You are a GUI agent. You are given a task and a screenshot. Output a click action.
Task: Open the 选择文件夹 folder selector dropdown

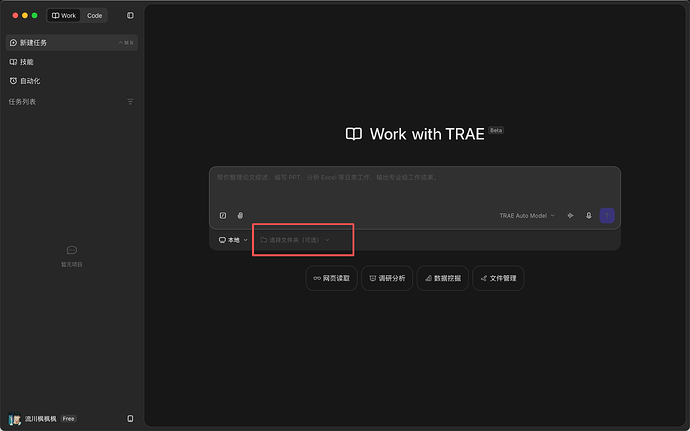[x=295, y=240]
